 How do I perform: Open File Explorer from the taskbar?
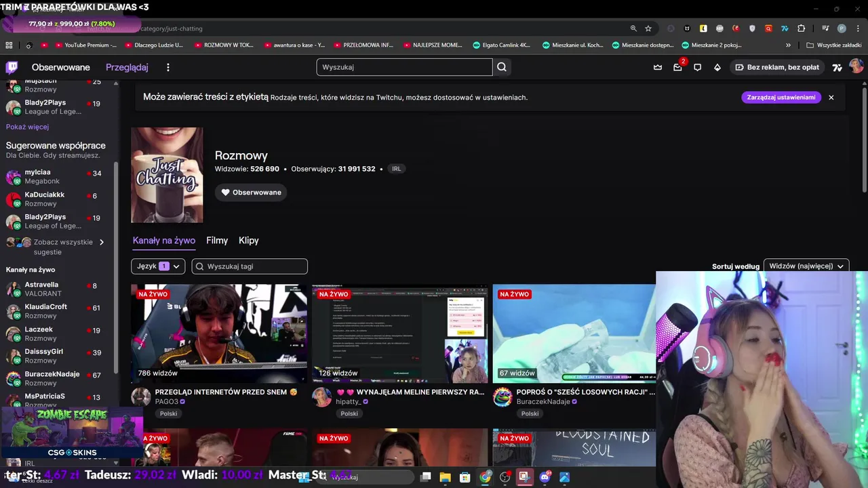point(445,477)
